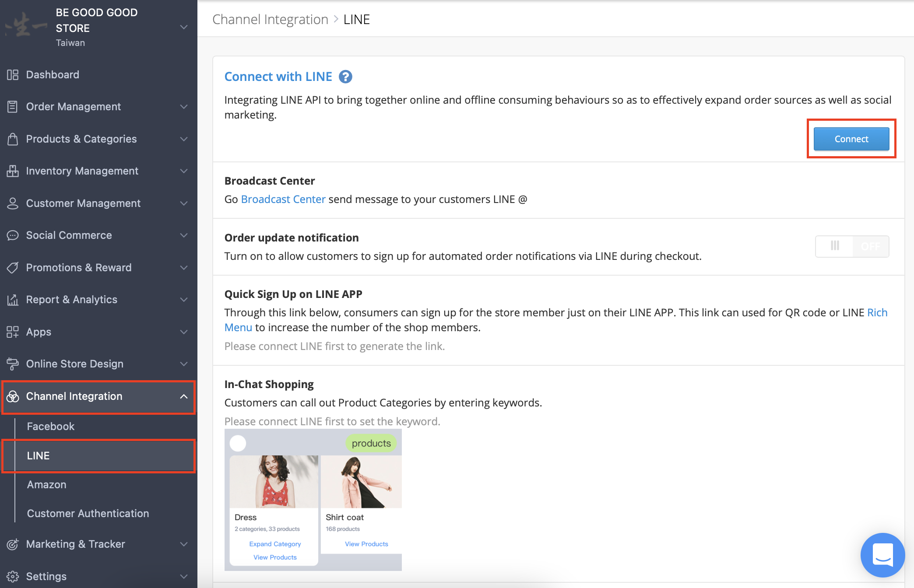Click "2 categories, 33 products" text
914x588 pixels.
point(267,529)
